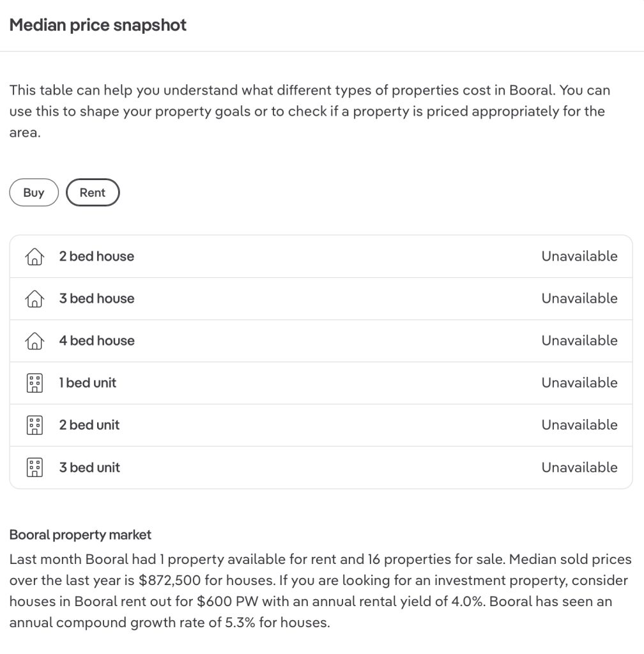
Task: Click the Median price snapshot heading
Action: (x=98, y=26)
